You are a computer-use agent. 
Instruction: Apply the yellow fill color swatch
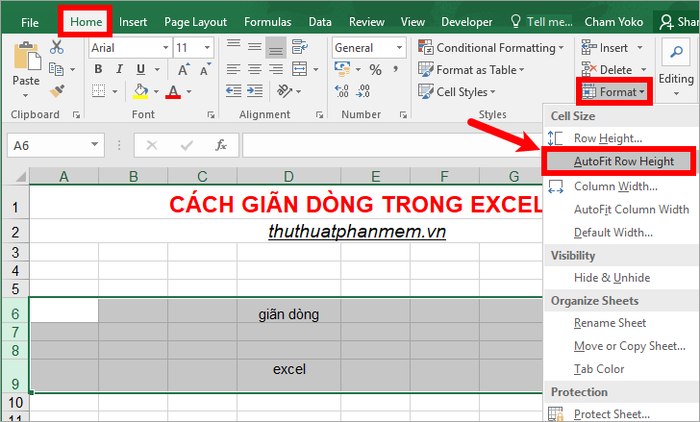tap(140, 91)
